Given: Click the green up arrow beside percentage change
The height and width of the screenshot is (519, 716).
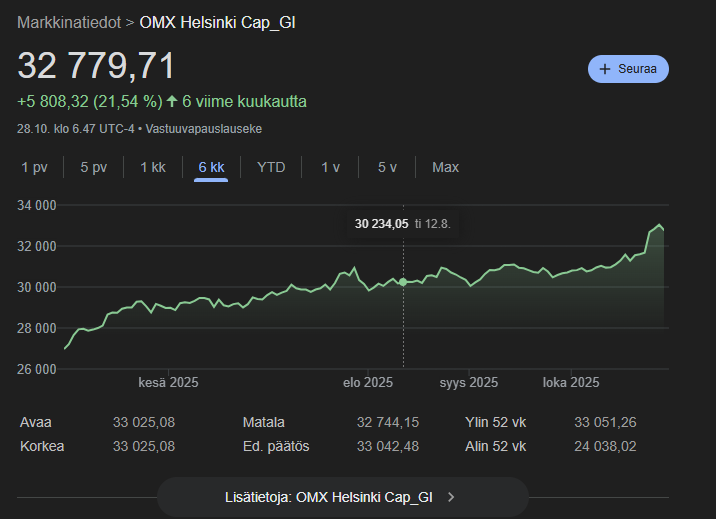Looking at the screenshot, I should 172,102.
